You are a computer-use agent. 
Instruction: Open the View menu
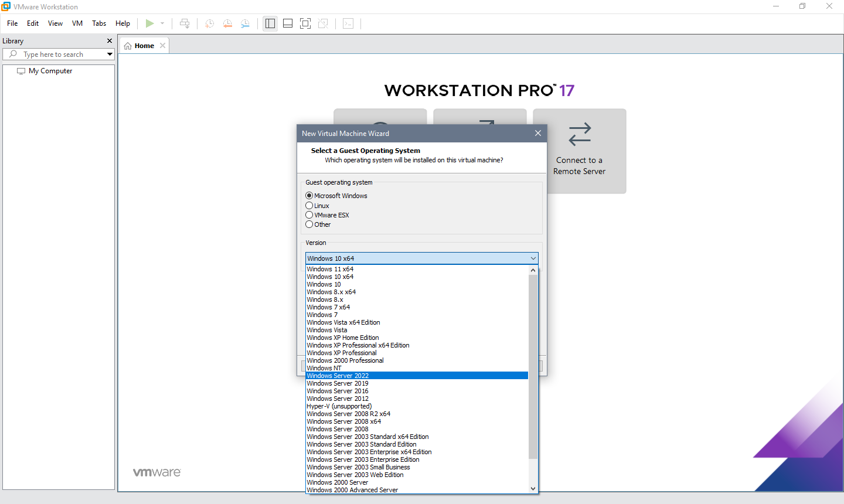[55, 23]
